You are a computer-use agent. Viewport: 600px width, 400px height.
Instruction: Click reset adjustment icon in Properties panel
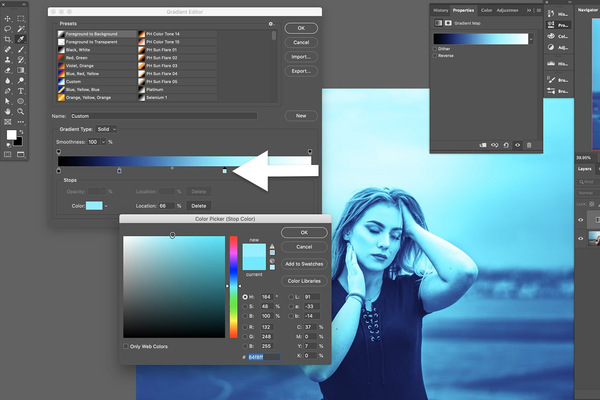505,145
